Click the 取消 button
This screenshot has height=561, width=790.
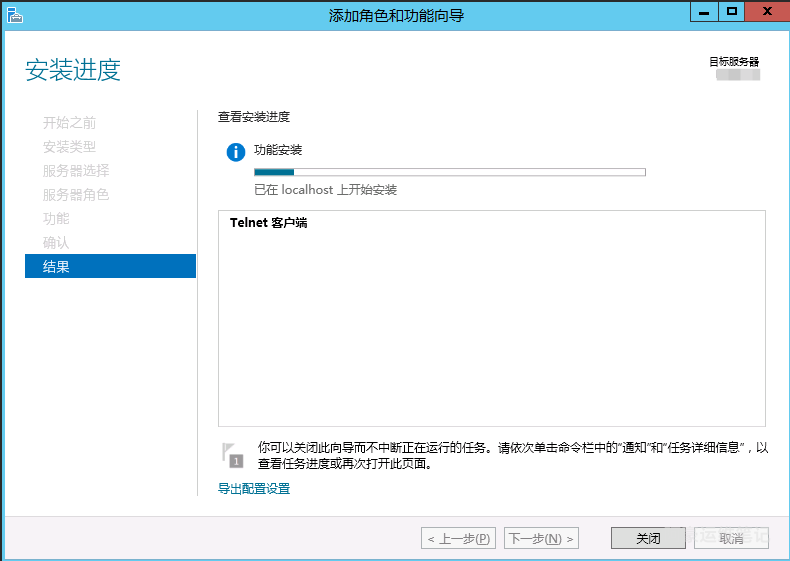pos(731,538)
